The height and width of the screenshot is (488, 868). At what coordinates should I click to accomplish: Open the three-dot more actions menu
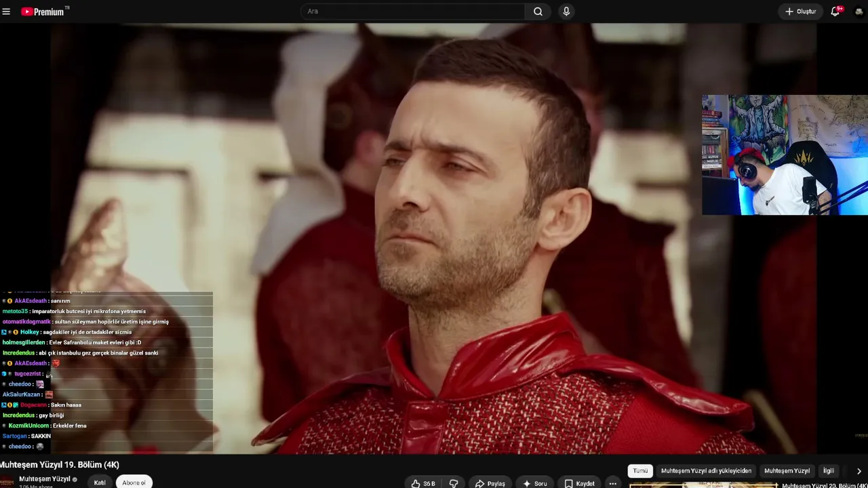click(x=613, y=483)
